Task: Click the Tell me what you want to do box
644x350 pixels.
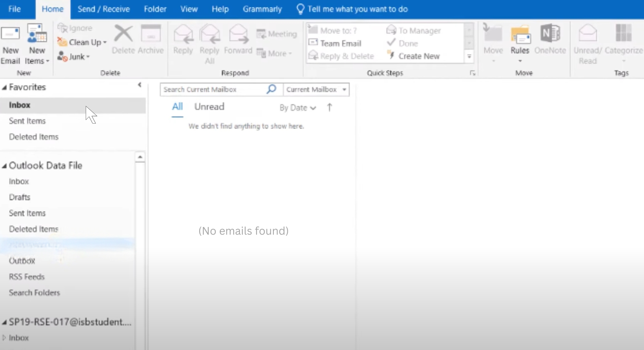Action: 352,9
